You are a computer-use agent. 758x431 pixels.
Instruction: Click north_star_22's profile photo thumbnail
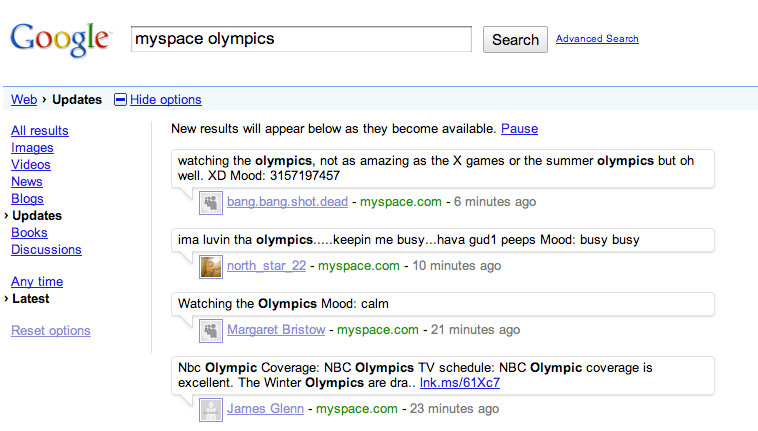(x=211, y=266)
